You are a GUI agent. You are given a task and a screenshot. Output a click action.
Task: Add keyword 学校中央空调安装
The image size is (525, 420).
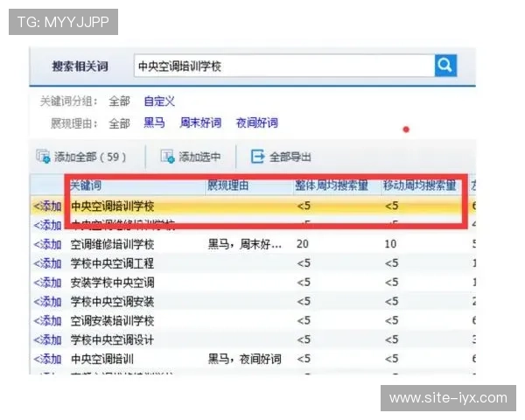coord(47,302)
